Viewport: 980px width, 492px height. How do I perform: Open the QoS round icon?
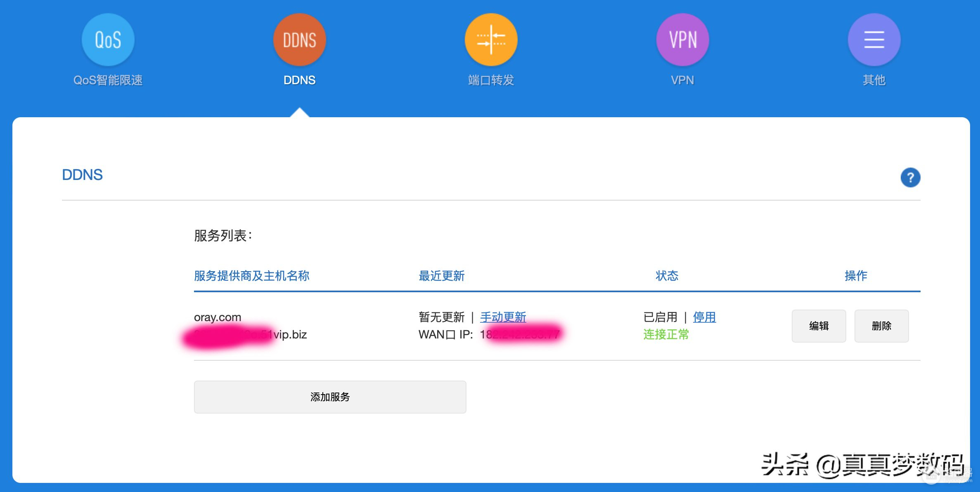click(108, 40)
